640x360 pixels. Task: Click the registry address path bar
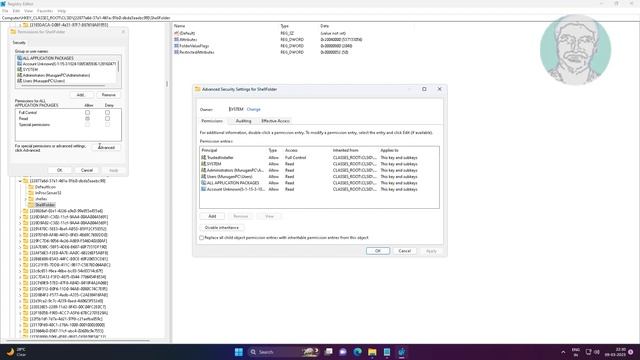[320, 18]
